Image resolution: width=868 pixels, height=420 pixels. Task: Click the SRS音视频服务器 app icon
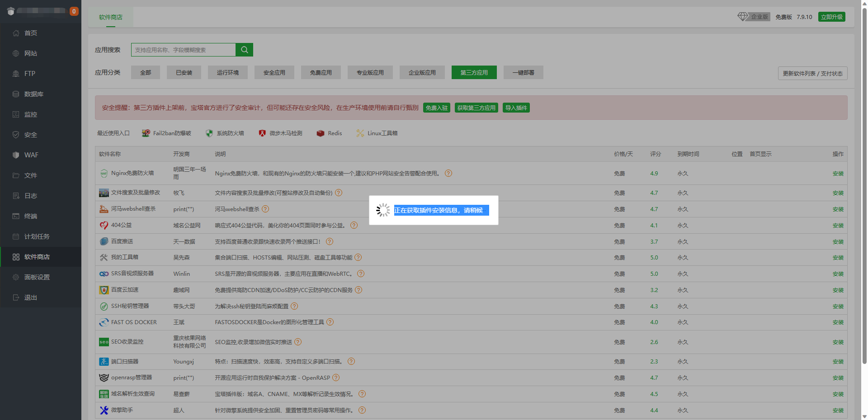(x=104, y=274)
